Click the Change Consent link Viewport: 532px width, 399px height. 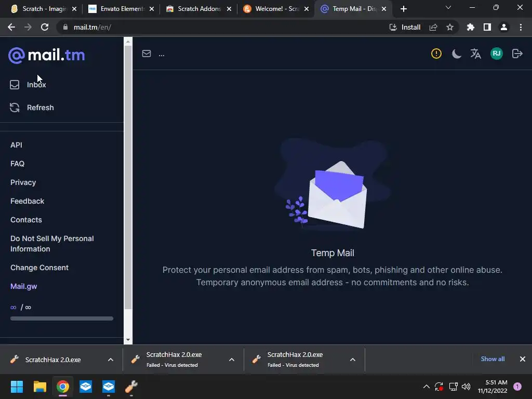pos(39,268)
